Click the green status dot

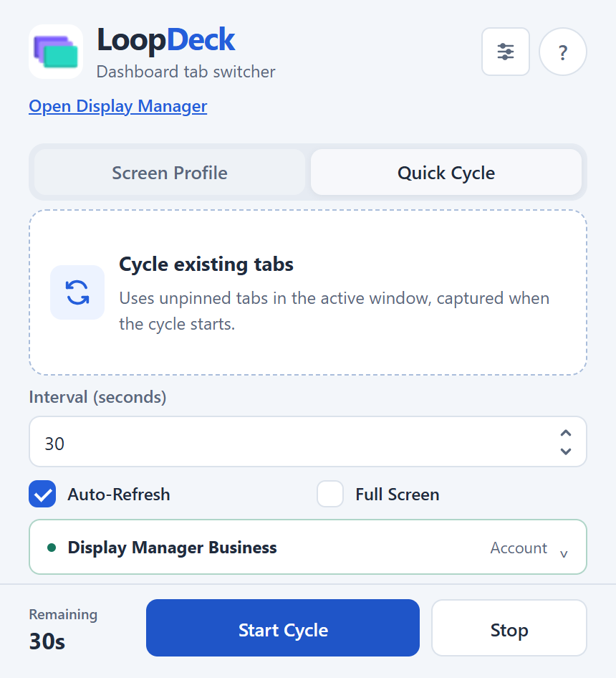pyautogui.click(x=52, y=548)
